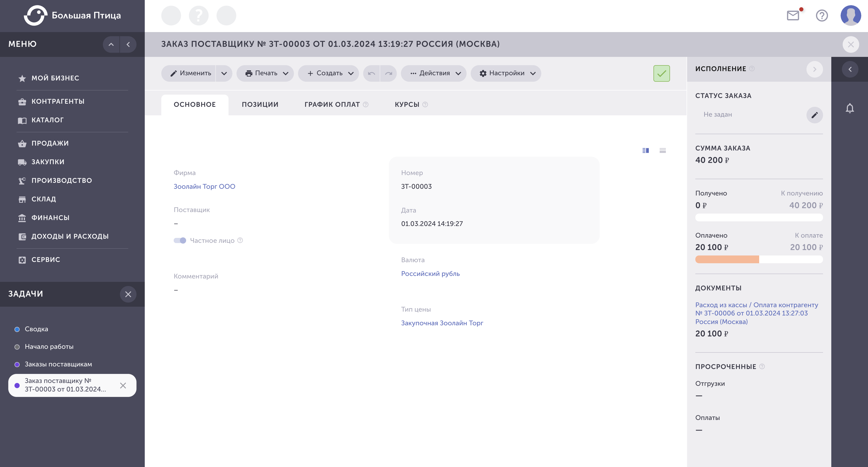
Task: Open the Российский рубль currency link
Action: [x=430, y=274]
